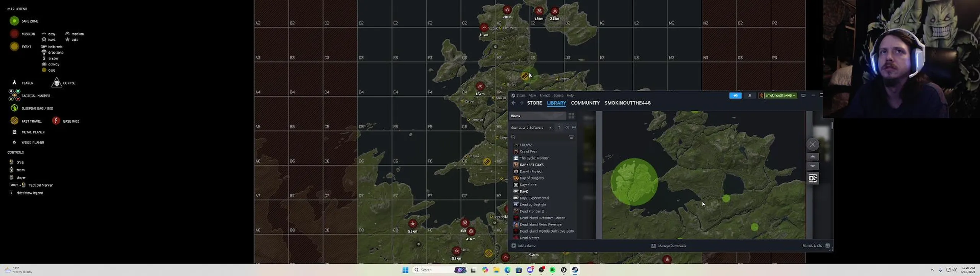Viewport: 980px width, 276px height.
Task: Click the library sort arrow icon
Action: pos(559,128)
